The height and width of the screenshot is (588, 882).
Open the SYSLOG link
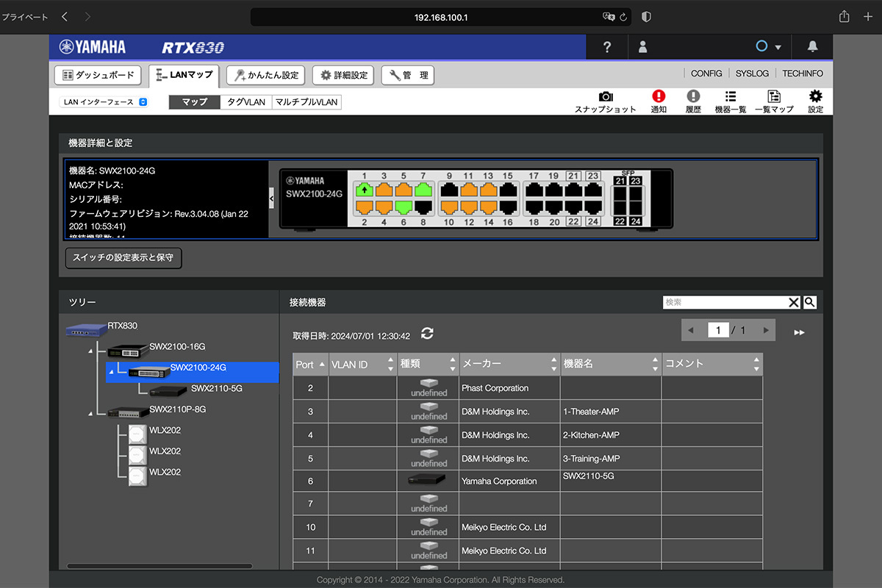pos(752,73)
